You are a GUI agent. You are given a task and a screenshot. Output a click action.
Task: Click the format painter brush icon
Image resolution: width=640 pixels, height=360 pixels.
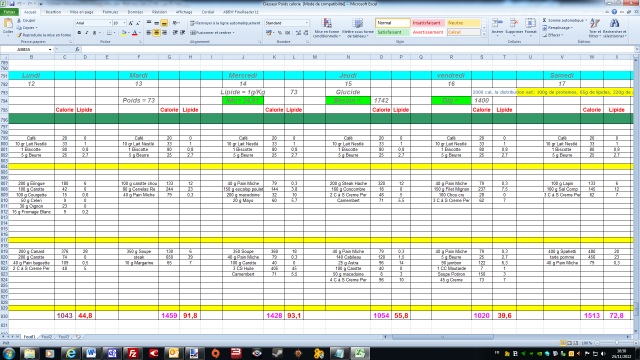coord(19,35)
